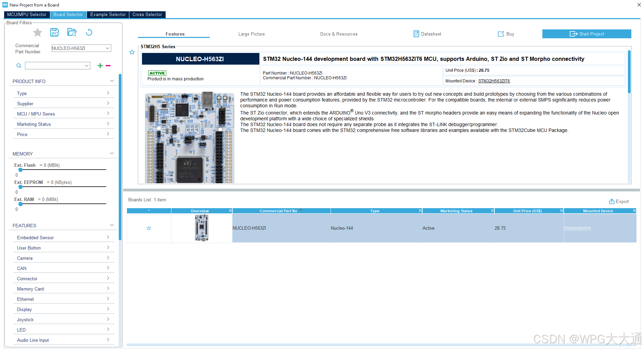Expand the CAN filter
Screen dimensions: 644x350
pos(108,268)
